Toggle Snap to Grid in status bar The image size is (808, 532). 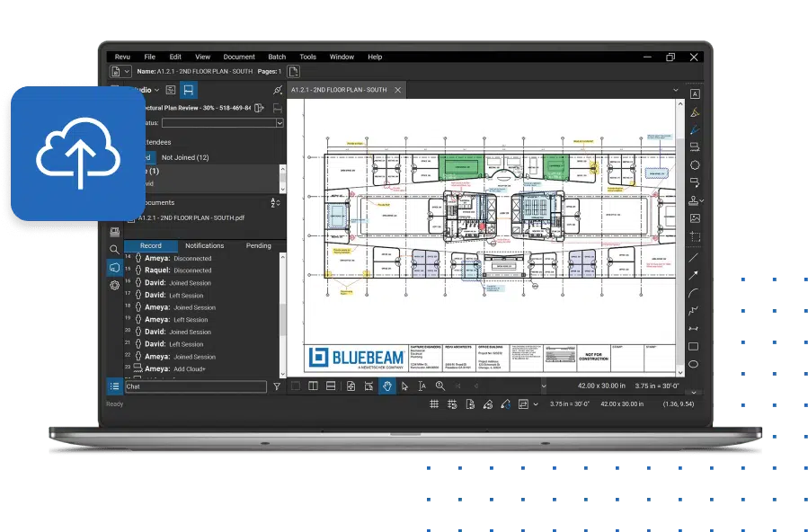452,404
